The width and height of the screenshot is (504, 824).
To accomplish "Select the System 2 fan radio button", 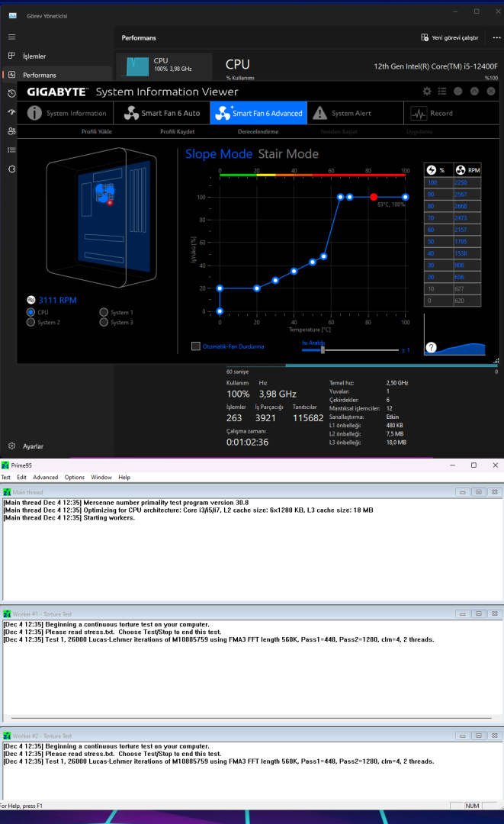I will point(31,322).
